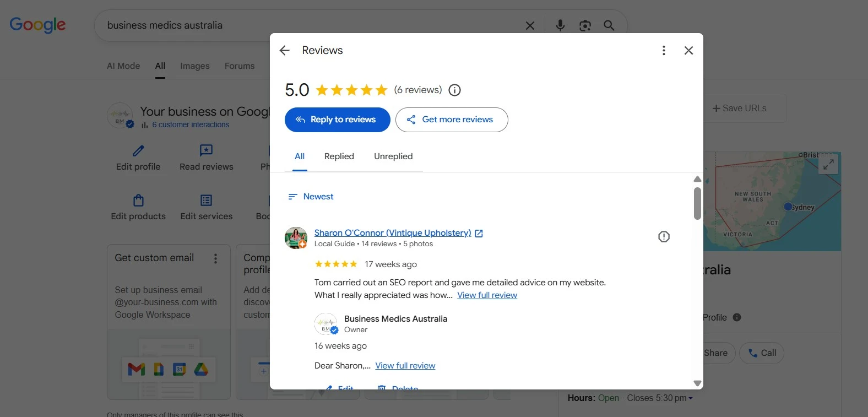Image resolution: width=868 pixels, height=417 pixels.
Task: Clear the search box text
Action: click(530, 25)
